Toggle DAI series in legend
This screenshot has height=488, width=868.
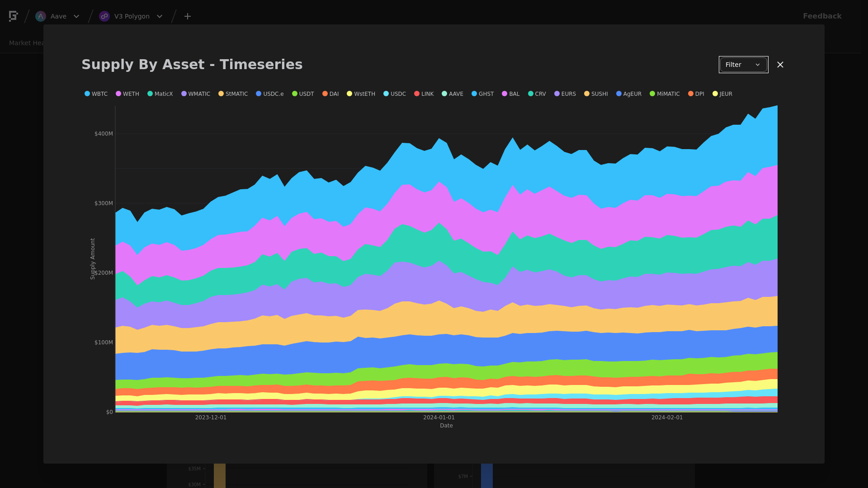point(330,94)
